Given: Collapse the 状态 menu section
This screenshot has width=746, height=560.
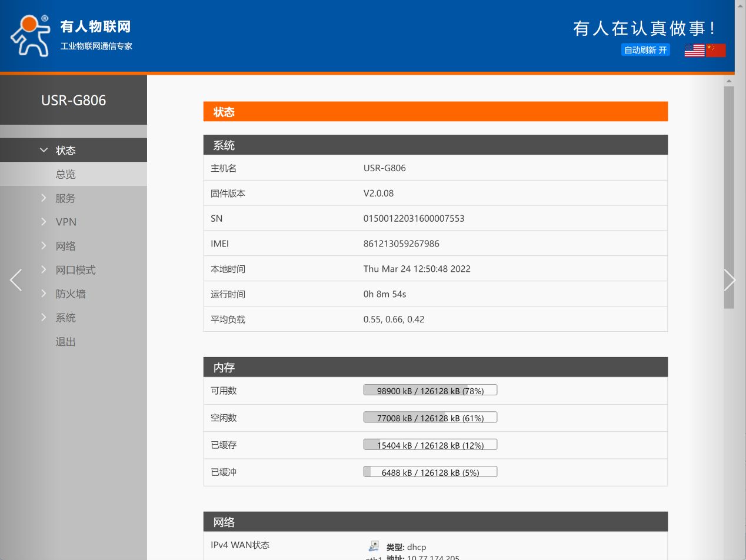Looking at the screenshot, I should (x=65, y=150).
